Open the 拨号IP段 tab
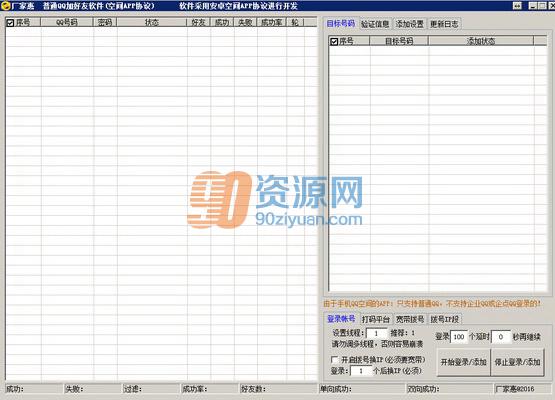 [444, 319]
